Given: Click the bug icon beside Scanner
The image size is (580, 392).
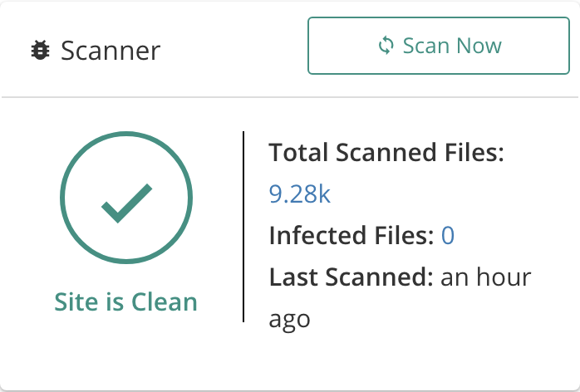Looking at the screenshot, I should (x=40, y=50).
